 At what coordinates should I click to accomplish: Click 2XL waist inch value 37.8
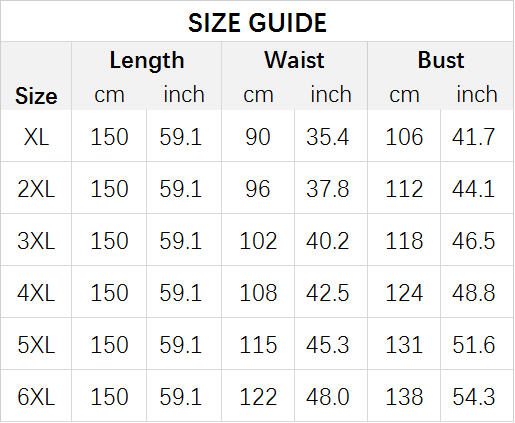click(327, 189)
